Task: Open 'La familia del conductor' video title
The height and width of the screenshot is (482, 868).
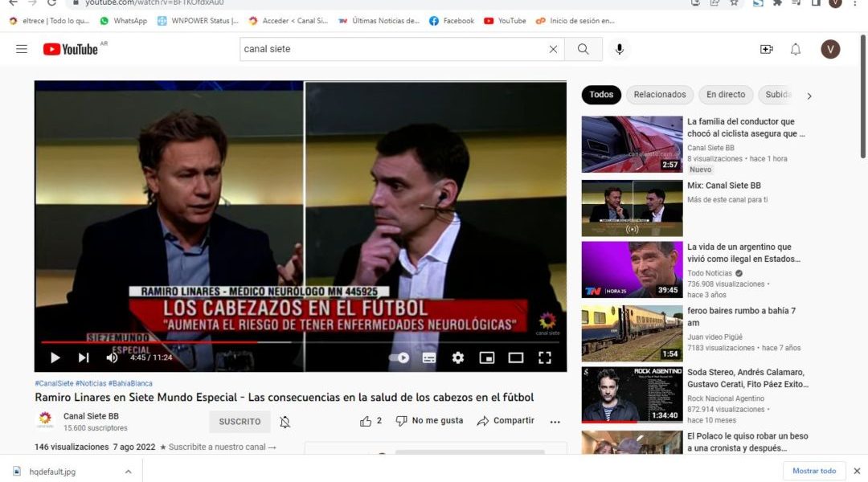Action: tap(746, 127)
